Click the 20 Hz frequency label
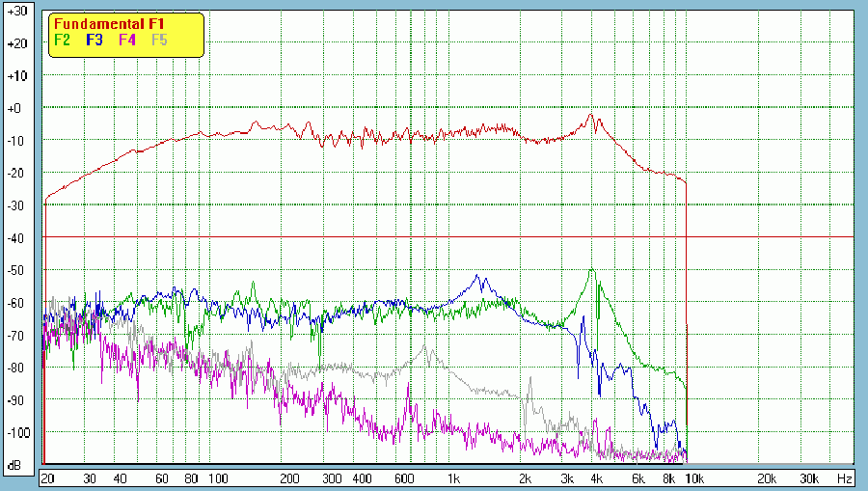This screenshot has height=491, width=868. point(47,478)
